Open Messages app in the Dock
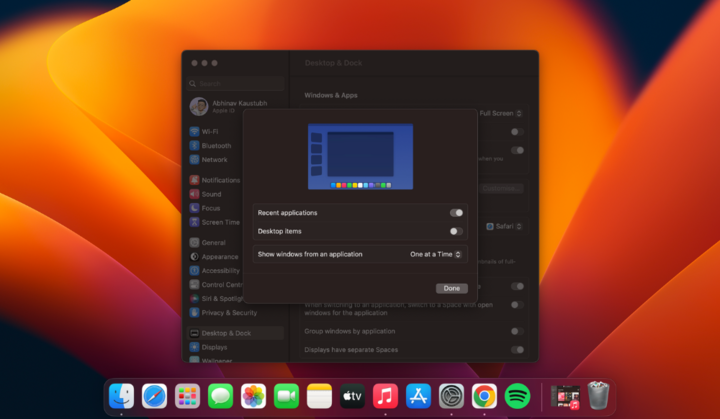This screenshot has width=720, height=419. pyautogui.click(x=220, y=396)
